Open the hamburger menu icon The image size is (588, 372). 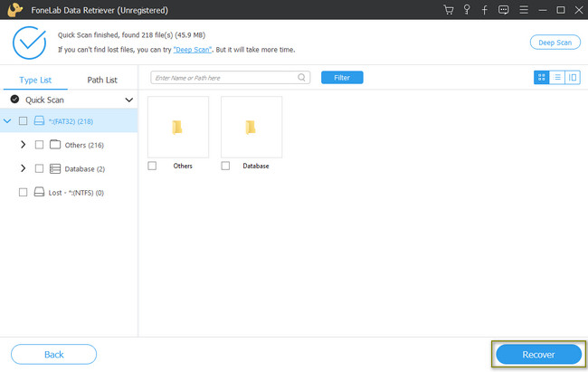pyautogui.click(x=524, y=10)
